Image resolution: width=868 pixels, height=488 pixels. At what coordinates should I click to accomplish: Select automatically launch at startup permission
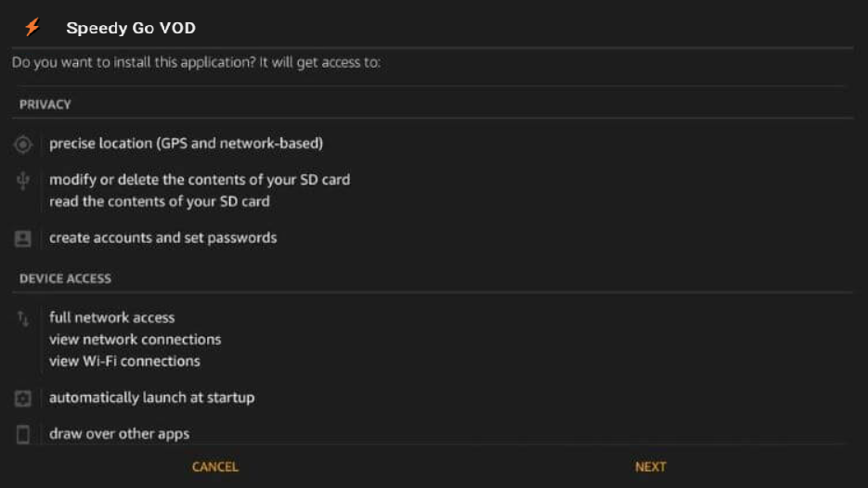pos(151,397)
